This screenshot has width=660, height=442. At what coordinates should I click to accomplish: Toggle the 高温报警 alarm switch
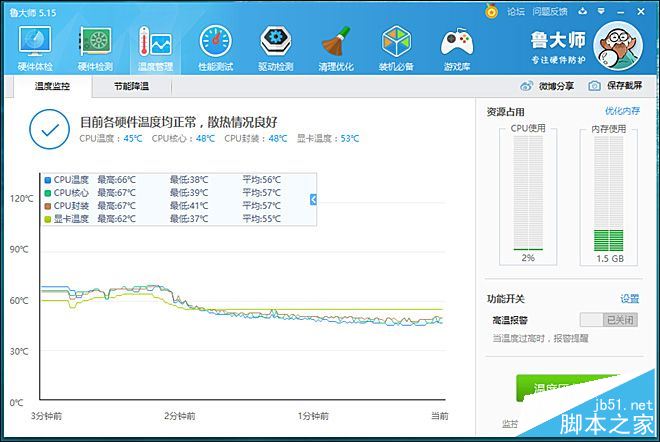[608, 320]
